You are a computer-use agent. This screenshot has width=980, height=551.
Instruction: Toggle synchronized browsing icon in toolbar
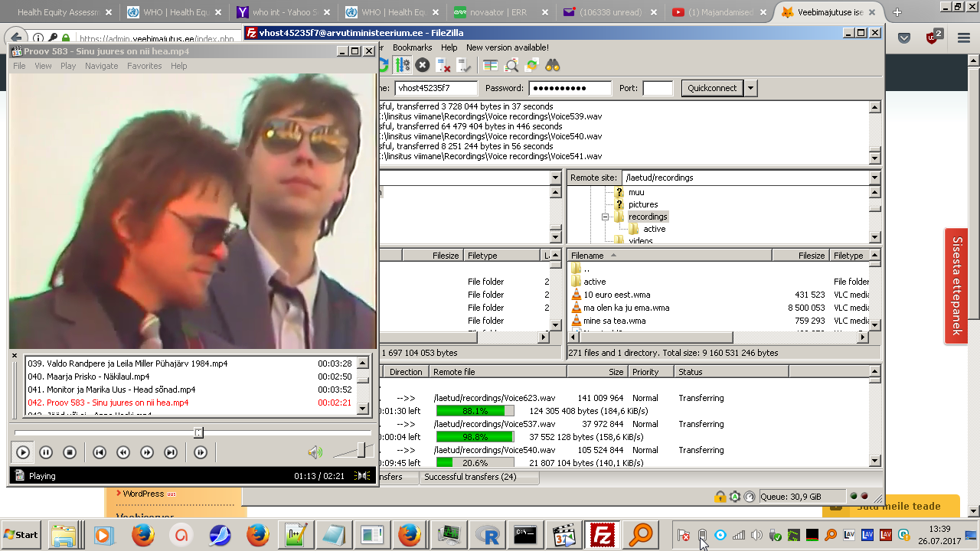coord(531,66)
